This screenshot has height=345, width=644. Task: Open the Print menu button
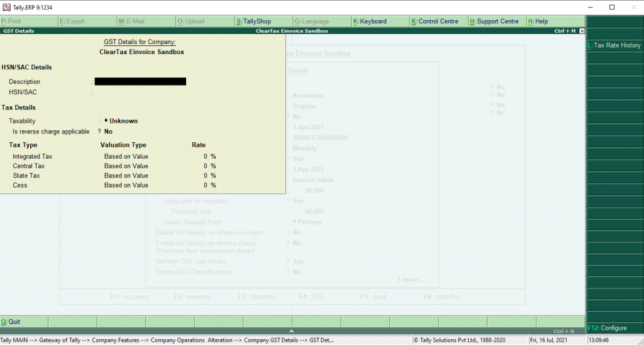pos(29,21)
